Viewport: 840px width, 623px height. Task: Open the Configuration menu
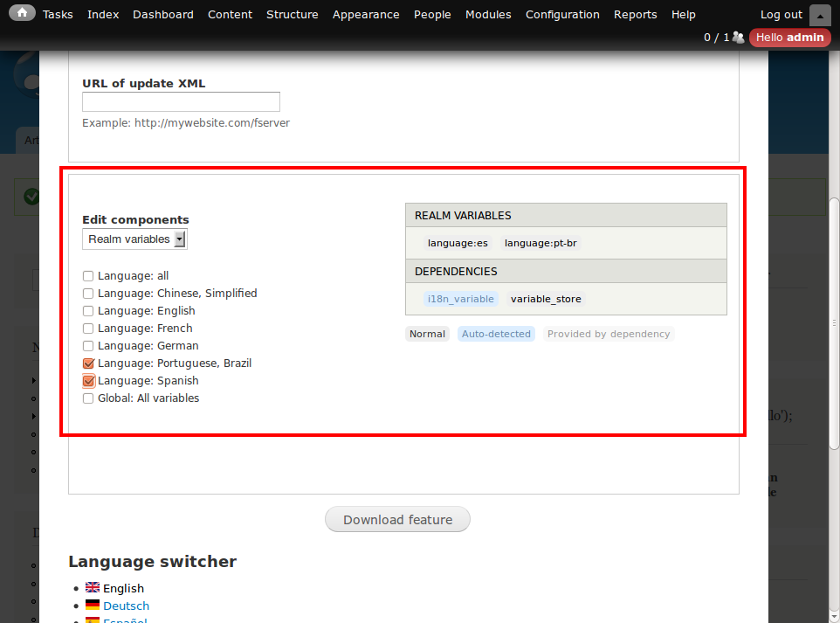[x=562, y=15]
